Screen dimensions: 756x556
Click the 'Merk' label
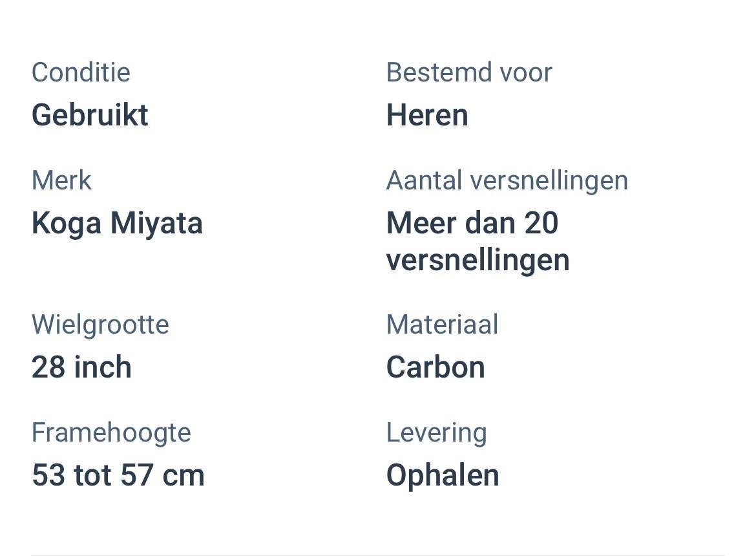61,180
